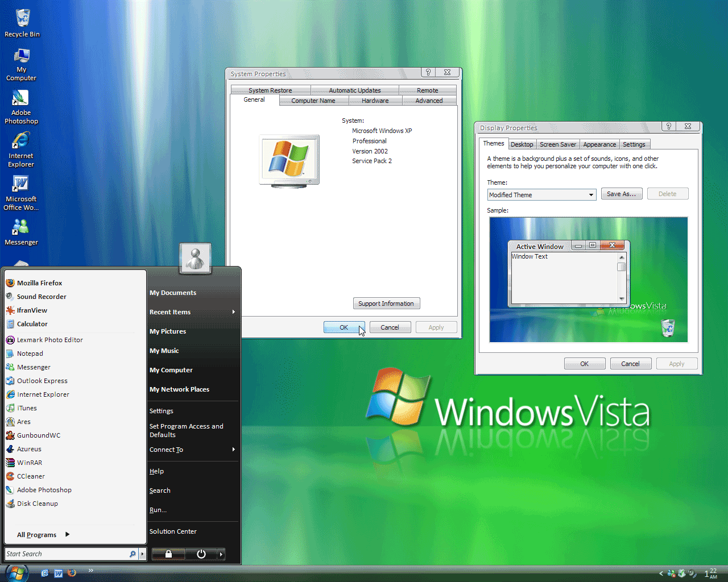Viewport: 728px width, 582px height.
Task: Open Internet Explorer desktop icon
Action: 21,150
